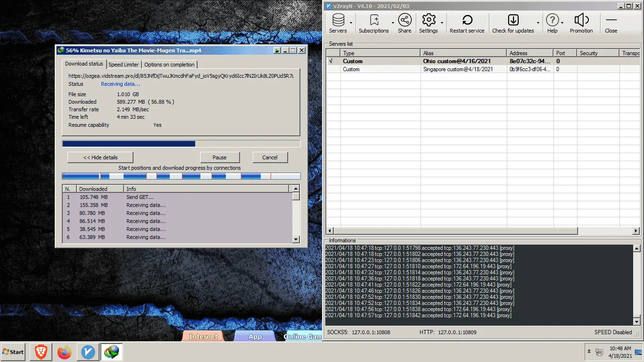Open the Online Games desktop toolbar tab
This screenshot has height=362, width=644.
(x=303, y=336)
